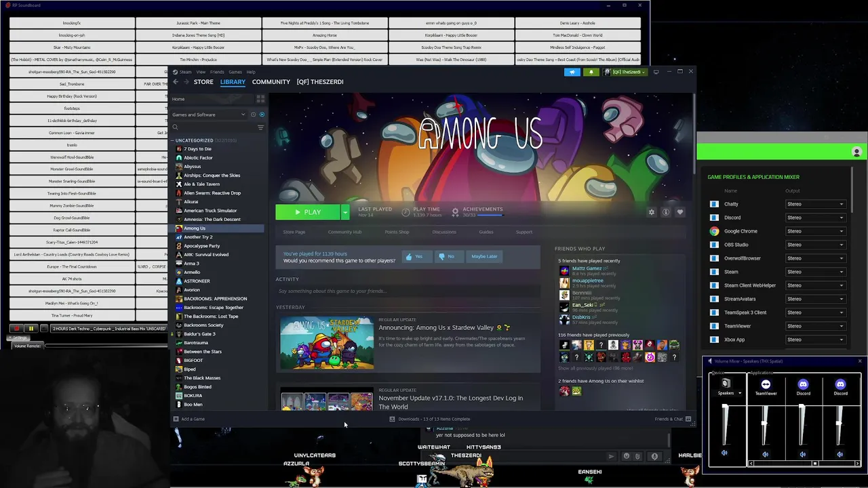The image size is (868, 488).
Task: Open Friends & Chat in Steam footer
Action: (673, 419)
